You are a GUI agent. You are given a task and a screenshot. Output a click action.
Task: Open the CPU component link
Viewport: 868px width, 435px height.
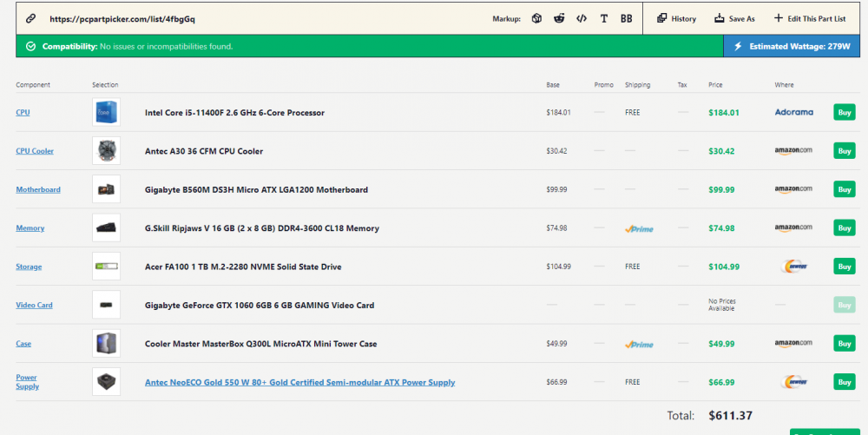tap(23, 112)
